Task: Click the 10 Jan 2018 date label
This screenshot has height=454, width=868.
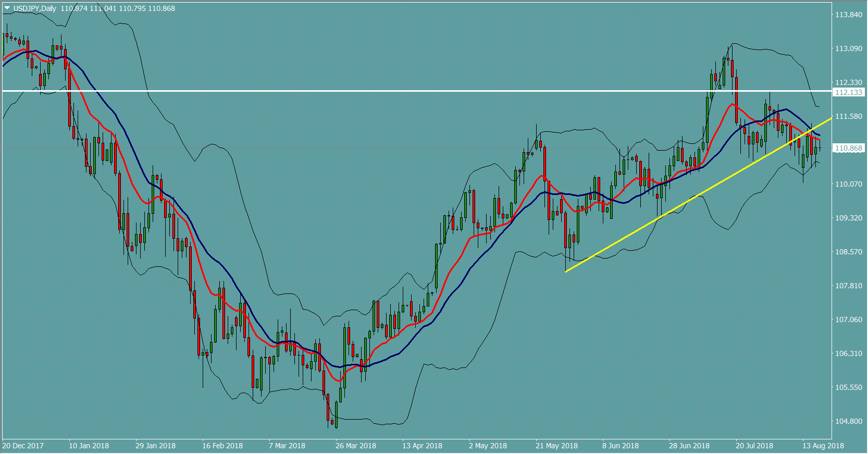Action: pyautogui.click(x=89, y=446)
